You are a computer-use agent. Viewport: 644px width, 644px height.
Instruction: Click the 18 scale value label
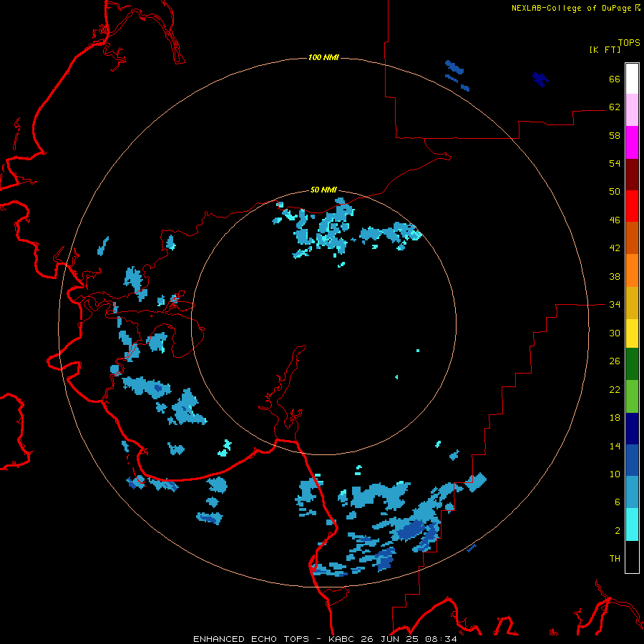click(x=615, y=418)
